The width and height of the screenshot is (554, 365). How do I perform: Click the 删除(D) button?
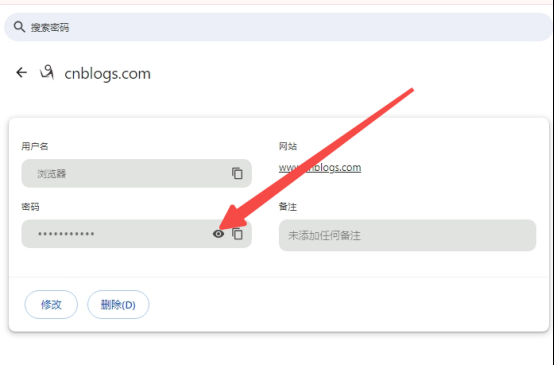coord(118,305)
